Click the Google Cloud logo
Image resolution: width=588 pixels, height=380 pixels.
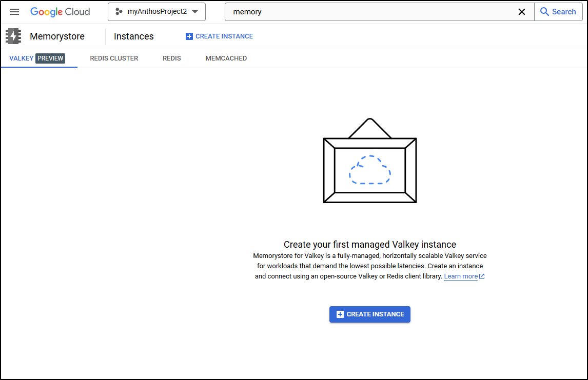pyautogui.click(x=60, y=12)
